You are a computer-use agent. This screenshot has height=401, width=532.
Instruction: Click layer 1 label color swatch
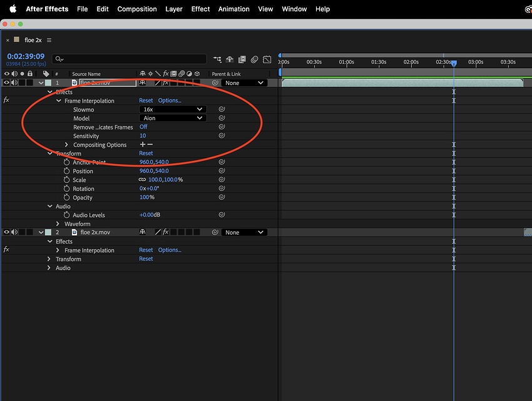click(x=48, y=83)
